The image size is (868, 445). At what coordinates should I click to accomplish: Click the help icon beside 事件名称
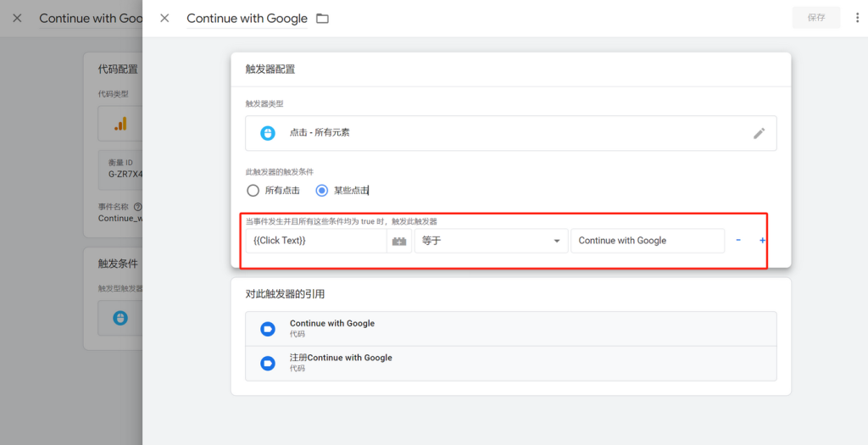[x=138, y=207]
